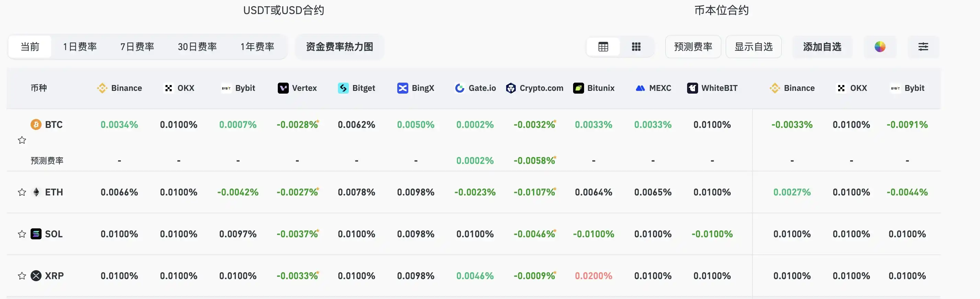Click the XRP coin icon
This screenshot has width=980, height=299.
(x=36, y=276)
